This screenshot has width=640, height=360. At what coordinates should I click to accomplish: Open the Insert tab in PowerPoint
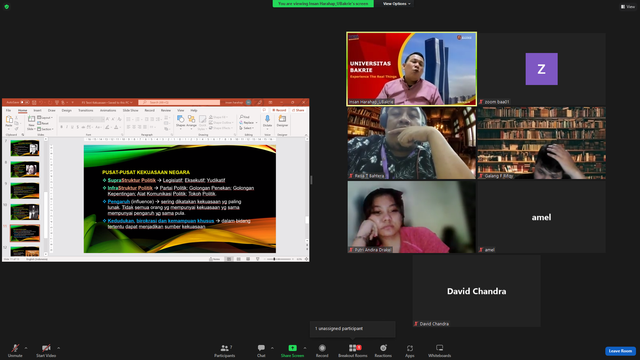click(37, 111)
